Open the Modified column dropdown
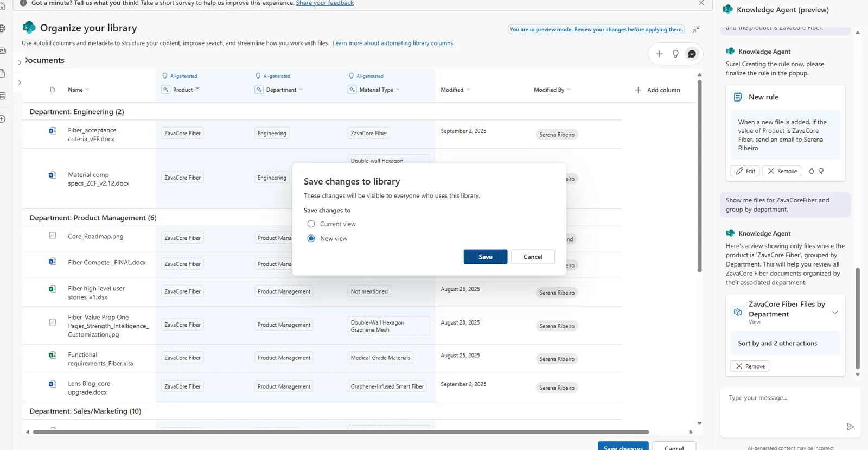 468,90
